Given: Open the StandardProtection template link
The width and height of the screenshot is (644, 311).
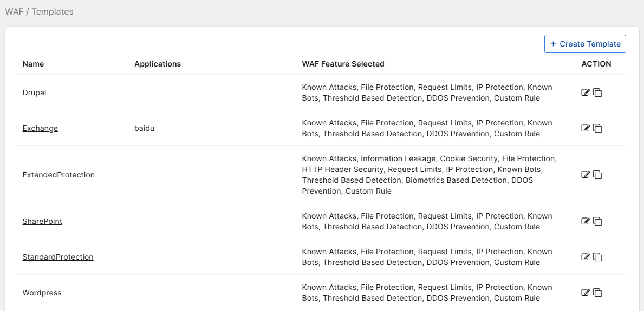Looking at the screenshot, I should pos(58,257).
